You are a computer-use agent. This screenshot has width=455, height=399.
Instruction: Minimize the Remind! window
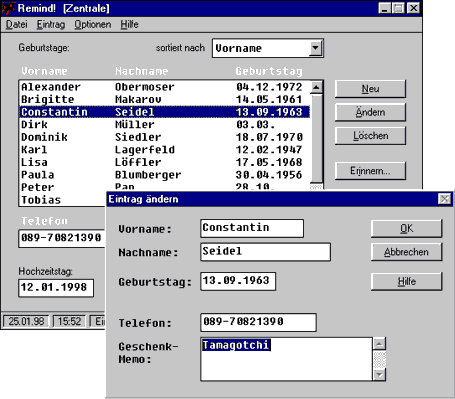[385, 8]
